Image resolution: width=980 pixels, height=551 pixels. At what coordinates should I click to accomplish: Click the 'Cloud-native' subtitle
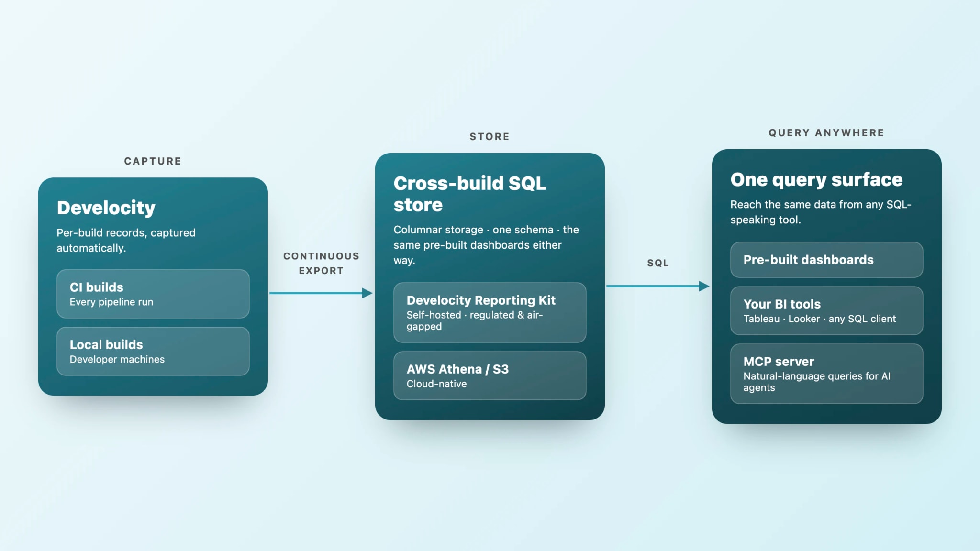[436, 384]
